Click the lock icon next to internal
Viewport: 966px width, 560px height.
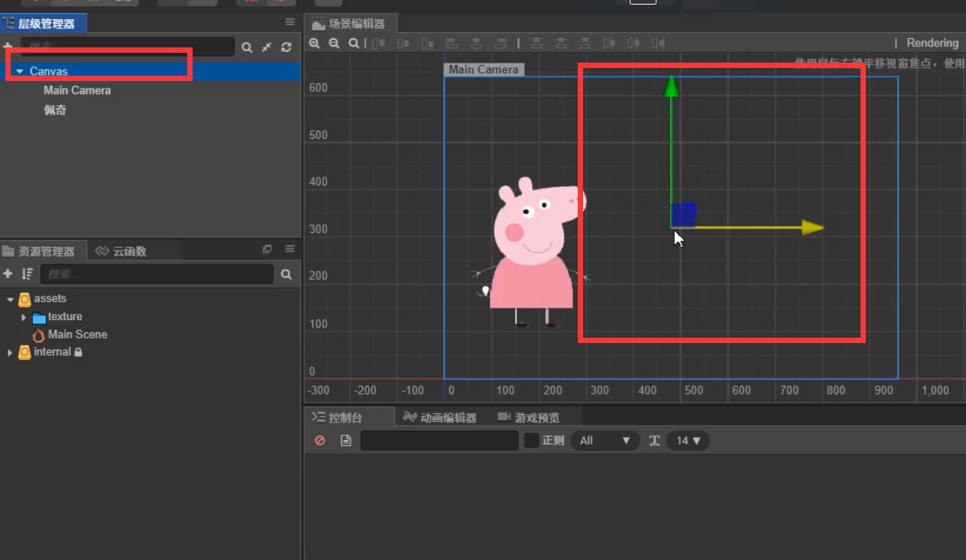[x=78, y=352]
